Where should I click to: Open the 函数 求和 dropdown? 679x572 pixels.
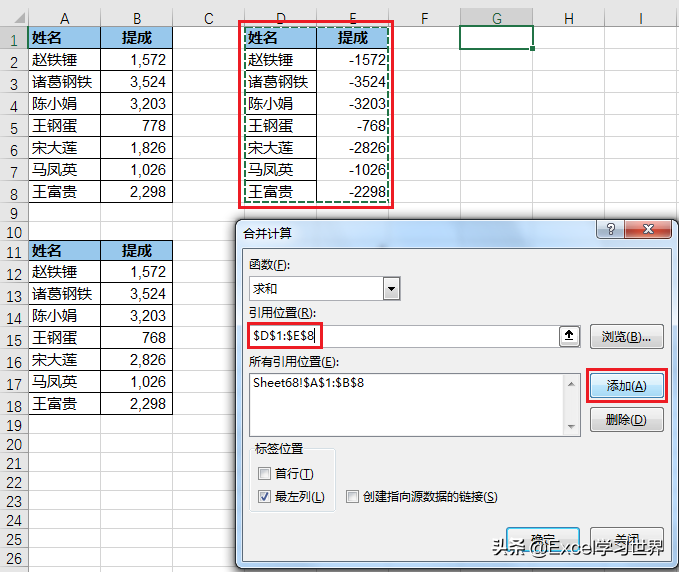point(391,288)
